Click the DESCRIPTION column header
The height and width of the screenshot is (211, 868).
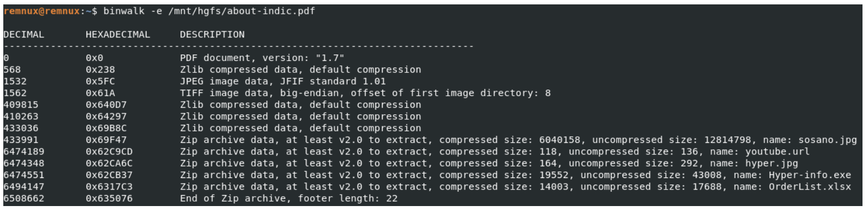[213, 35]
